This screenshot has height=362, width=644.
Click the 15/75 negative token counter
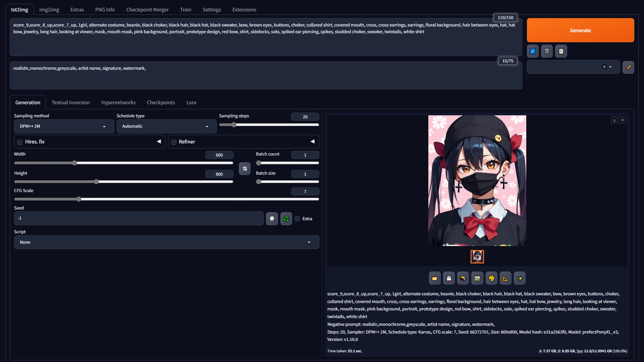pos(507,61)
